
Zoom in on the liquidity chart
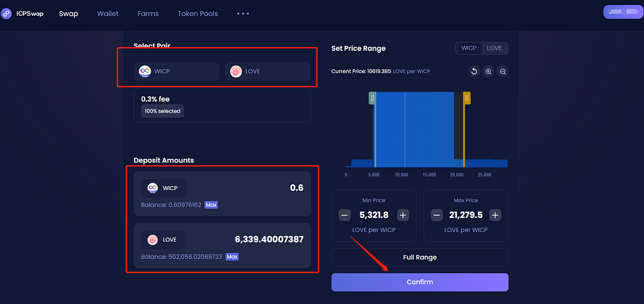point(488,72)
